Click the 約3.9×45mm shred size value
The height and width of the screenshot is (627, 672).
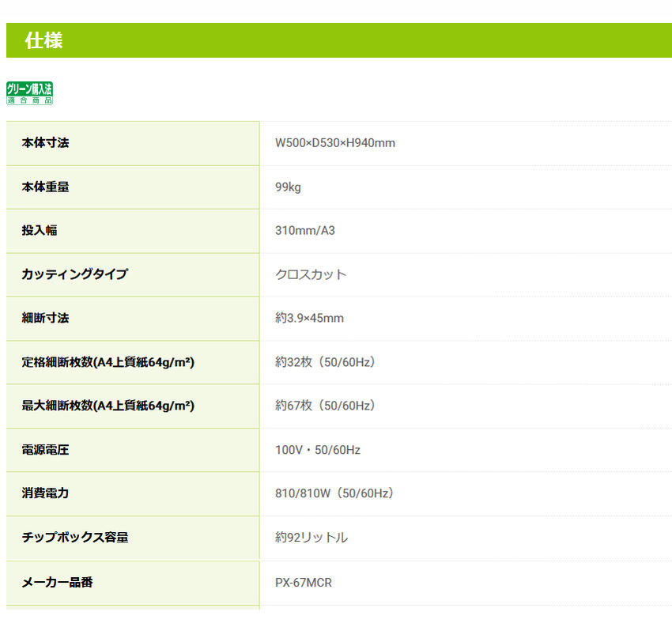[x=309, y=318]
